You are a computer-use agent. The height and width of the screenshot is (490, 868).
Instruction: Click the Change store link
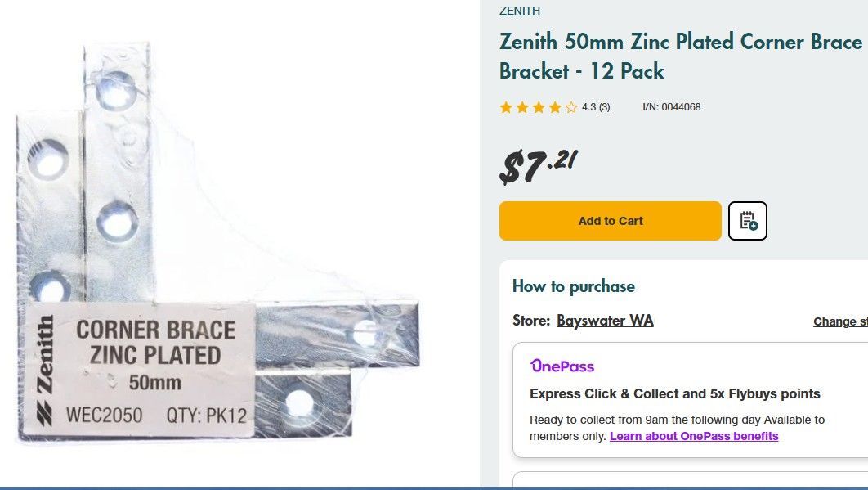click(839, 321)
